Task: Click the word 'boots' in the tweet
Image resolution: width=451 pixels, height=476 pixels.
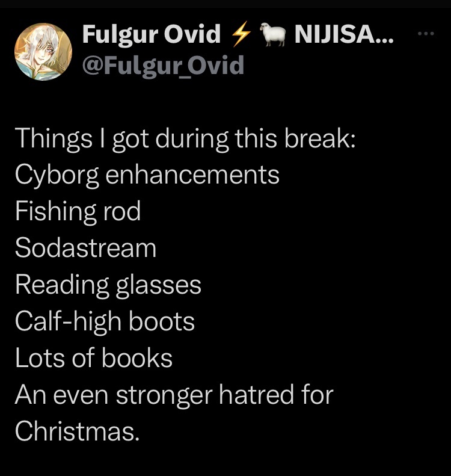Action: [162, 321]
